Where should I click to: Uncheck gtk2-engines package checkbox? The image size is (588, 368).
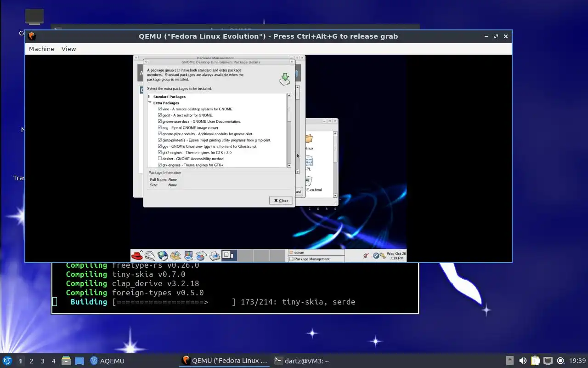(160, 152)
